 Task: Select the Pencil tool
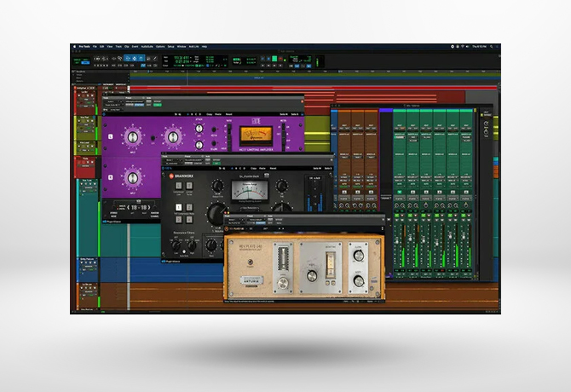pos(155,58)
